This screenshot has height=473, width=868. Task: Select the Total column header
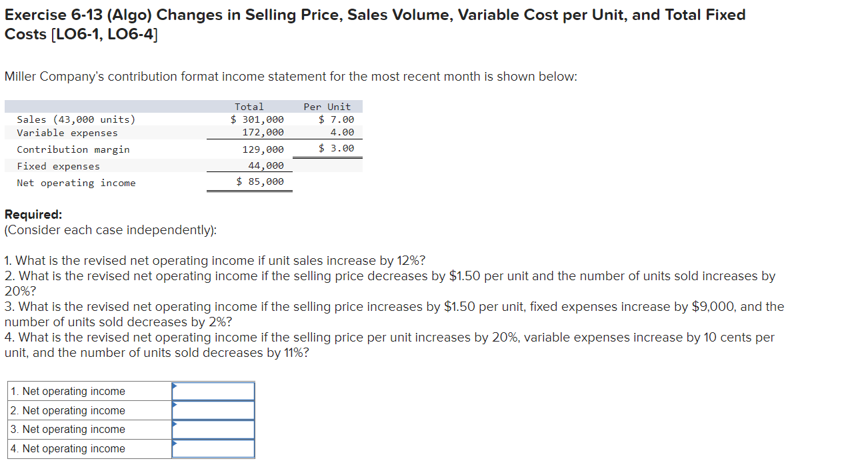coord(249,106)
